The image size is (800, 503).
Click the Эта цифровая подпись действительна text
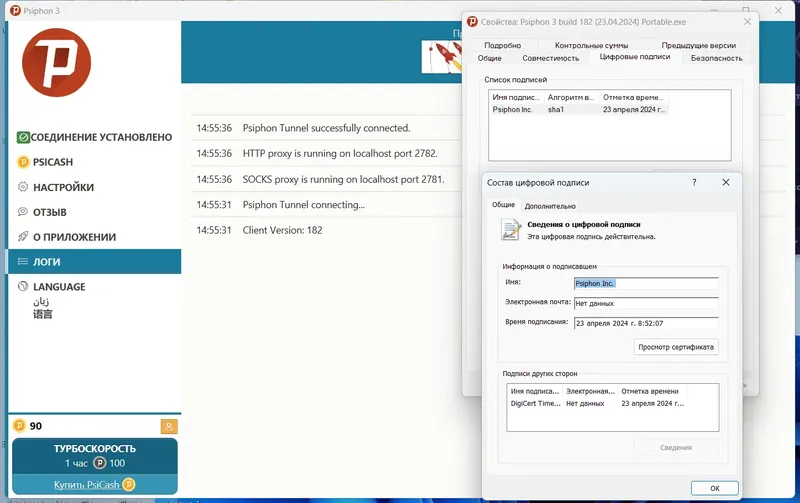pyautogui.click(x=591, y=237)
